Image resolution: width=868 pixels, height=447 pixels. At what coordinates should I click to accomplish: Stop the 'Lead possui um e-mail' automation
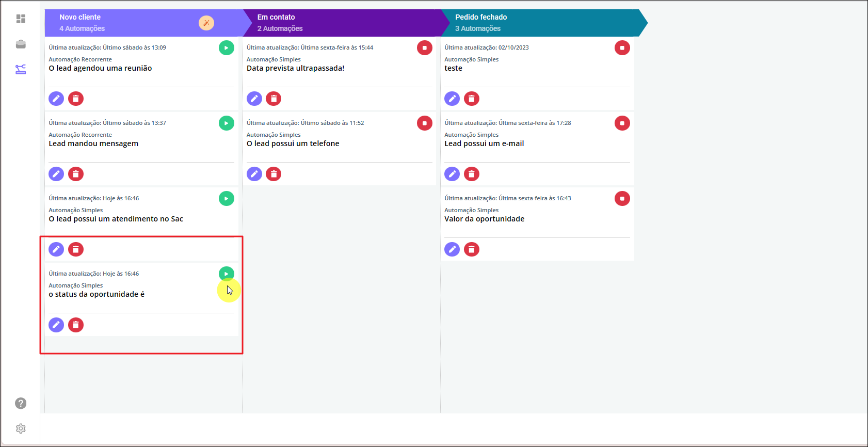point(622,123)
